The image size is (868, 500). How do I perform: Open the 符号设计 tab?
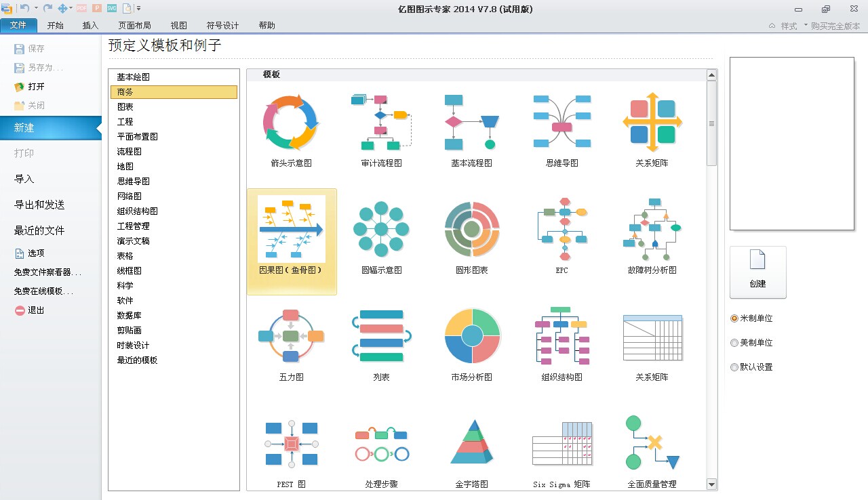[x=222, y=26]
